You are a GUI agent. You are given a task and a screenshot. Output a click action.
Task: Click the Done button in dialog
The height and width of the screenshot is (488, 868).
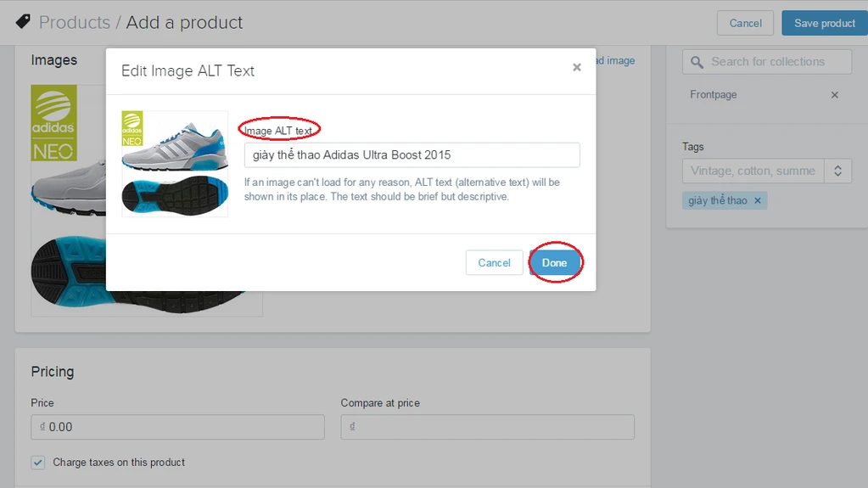(555, 263)
